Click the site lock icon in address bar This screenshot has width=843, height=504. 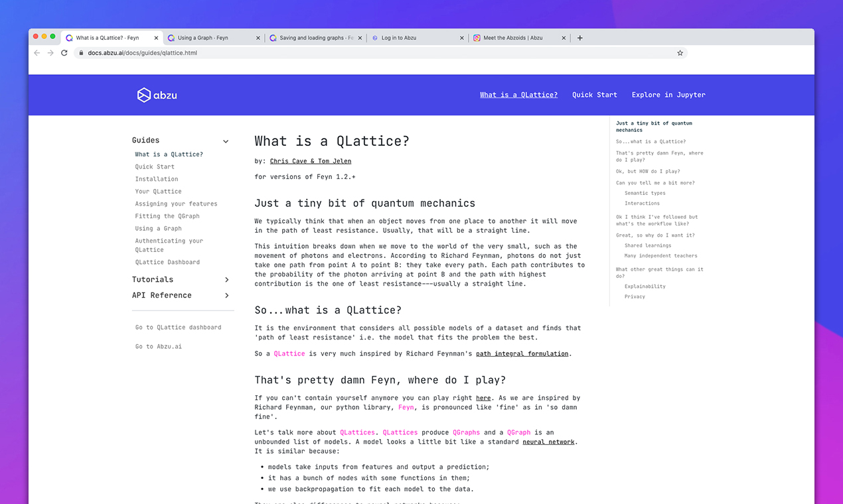[80, 53]
